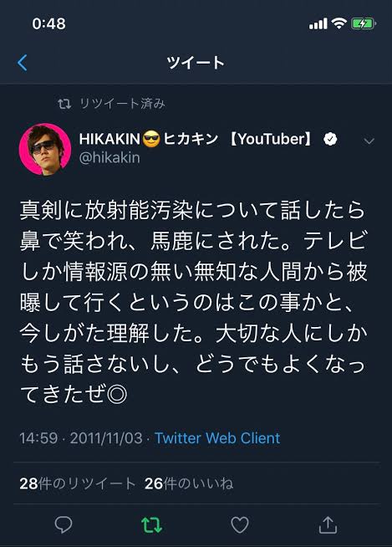Screen dimensions: 392x547
Task: Open HIKAKIN's profile picture
Action: coord(45,149)
